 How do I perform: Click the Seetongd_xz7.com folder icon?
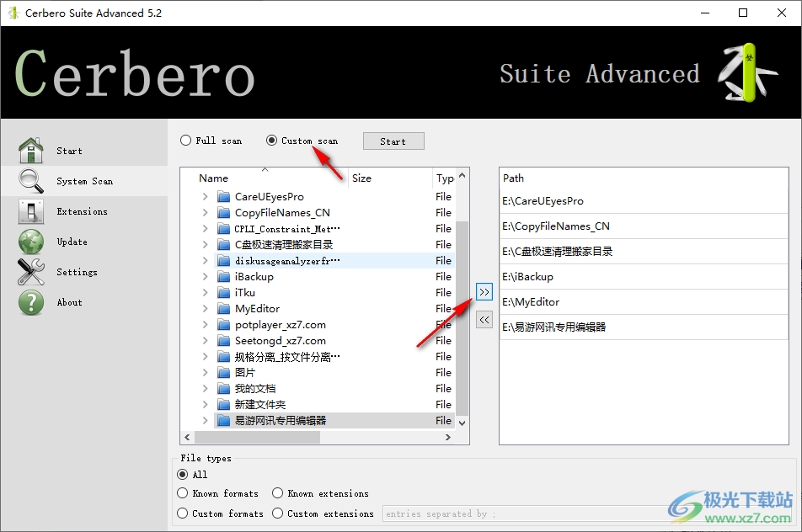[223, 341]
